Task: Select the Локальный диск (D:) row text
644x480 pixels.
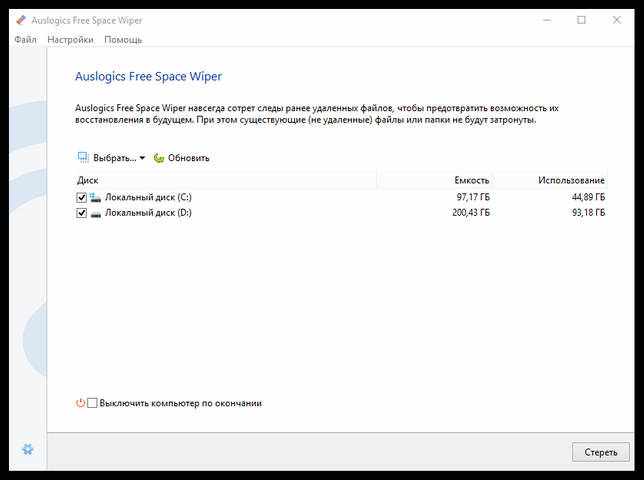Action: coord(148,213)
